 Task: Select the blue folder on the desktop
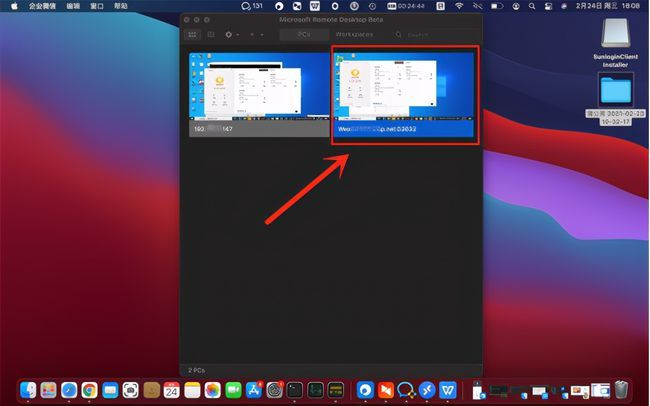616,90
